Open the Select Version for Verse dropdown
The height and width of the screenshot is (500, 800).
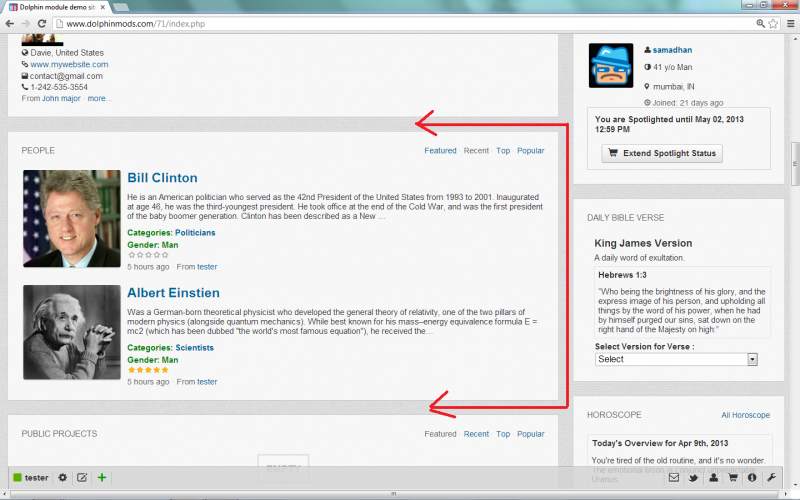point(676,359)
